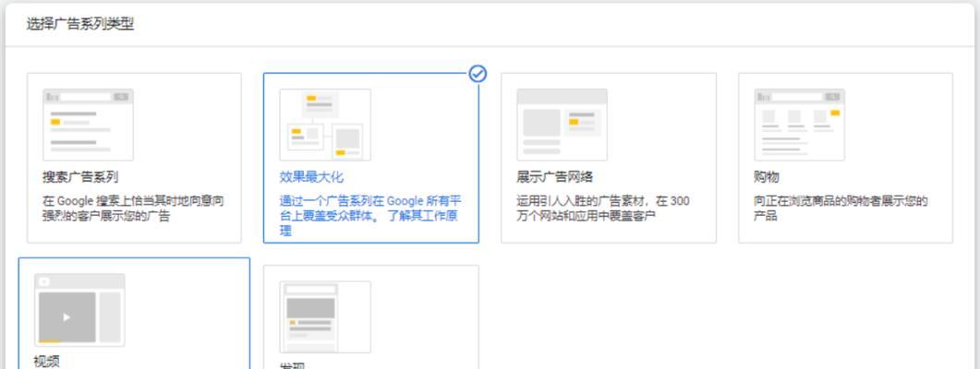
Task: Choose the 发现 campaign illustration
Action: 325,317
